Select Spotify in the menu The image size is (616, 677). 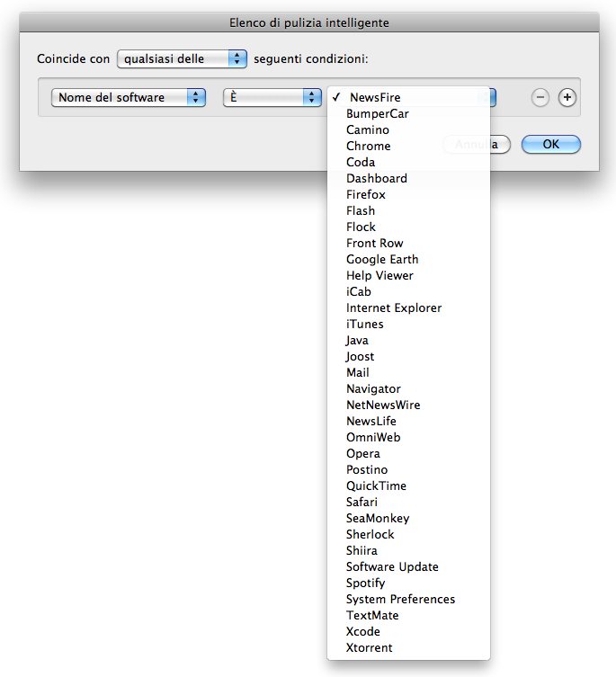[x=408, y=583]
